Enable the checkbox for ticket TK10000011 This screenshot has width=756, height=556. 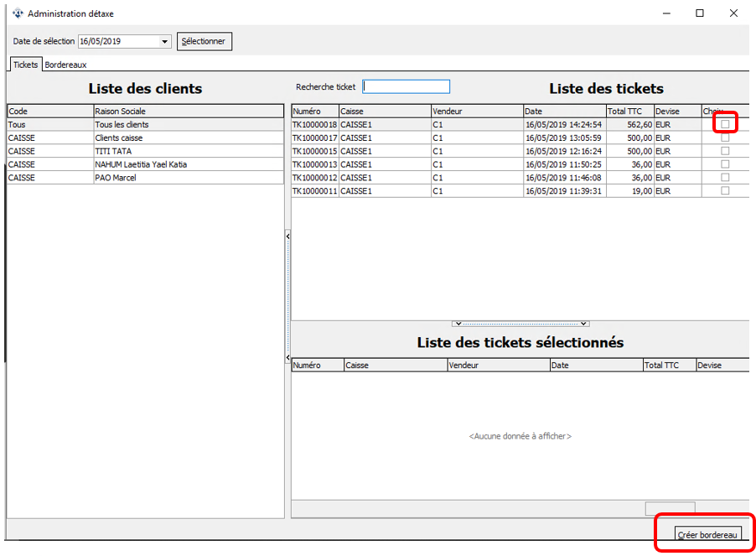tap(725, 191)
